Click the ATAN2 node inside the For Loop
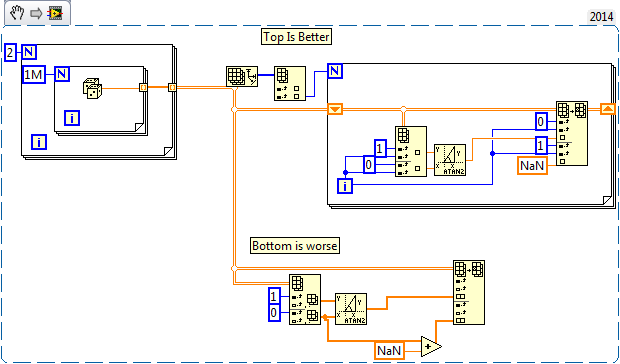The height and width of the screenshot is (364, 620). 450,160
